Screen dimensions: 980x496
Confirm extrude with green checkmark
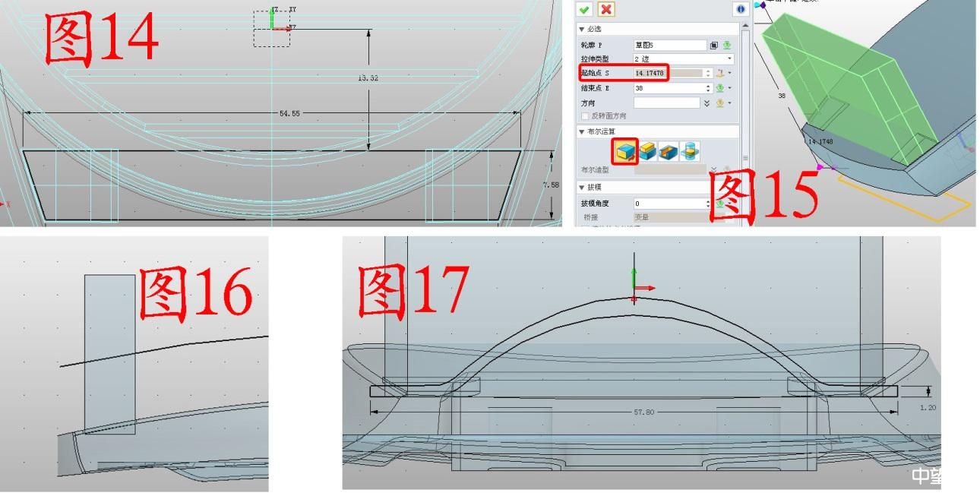(585, 9)
